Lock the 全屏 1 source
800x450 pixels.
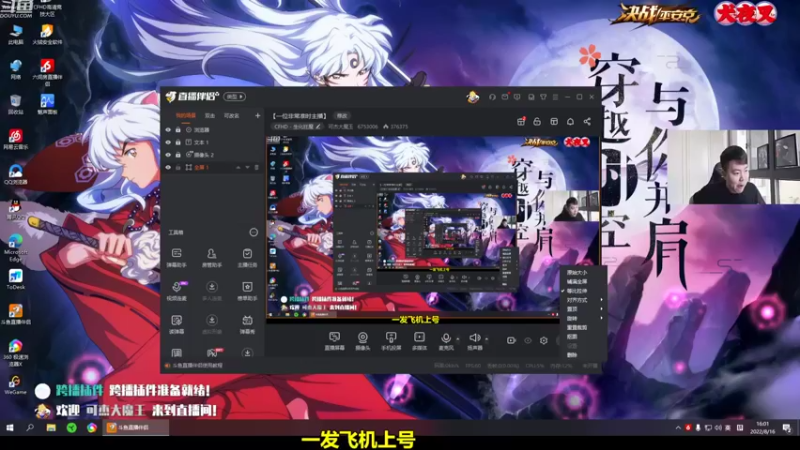tap(178, 167)
